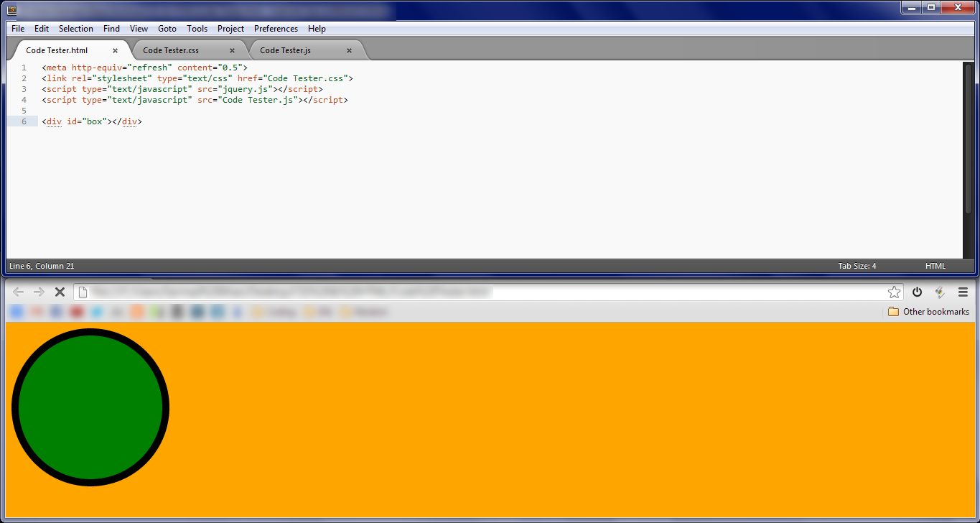Click the browser back navigation arrow
This screenshot has height=523, width=980.
tap(17, 292)
